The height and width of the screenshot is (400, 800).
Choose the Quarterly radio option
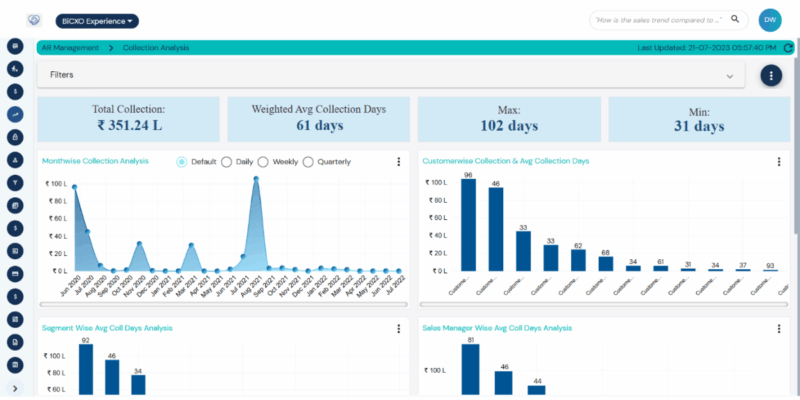pos(308,162)
